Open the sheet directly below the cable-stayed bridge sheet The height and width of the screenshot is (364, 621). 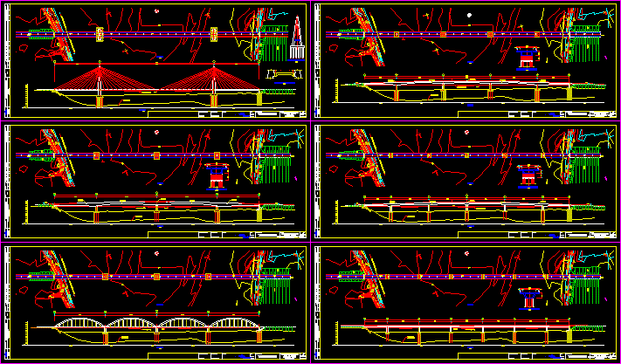(x=156, y=182)
